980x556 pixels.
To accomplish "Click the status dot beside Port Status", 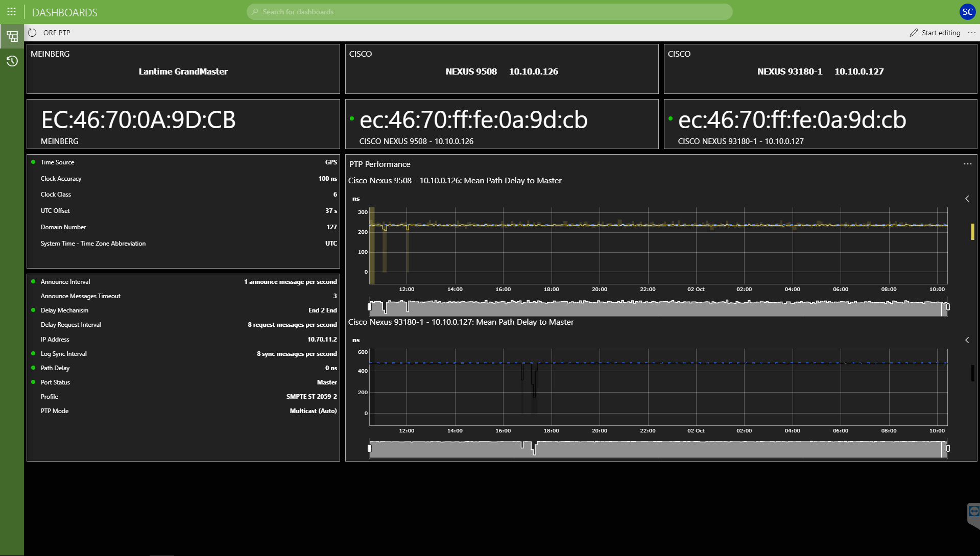I will pyautogui.click(x=33, y=382).
